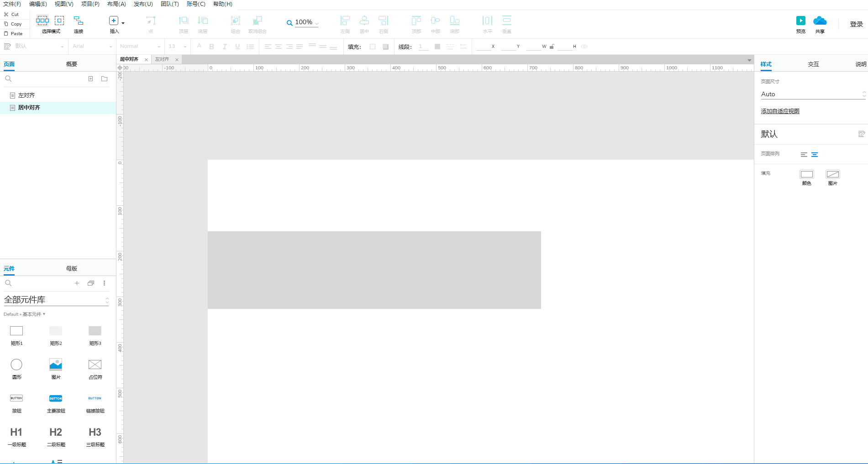This screenshot has width=868, height=464.
Task: Select the 左对齐 page in the tree
Action: (x=26, y=95)
